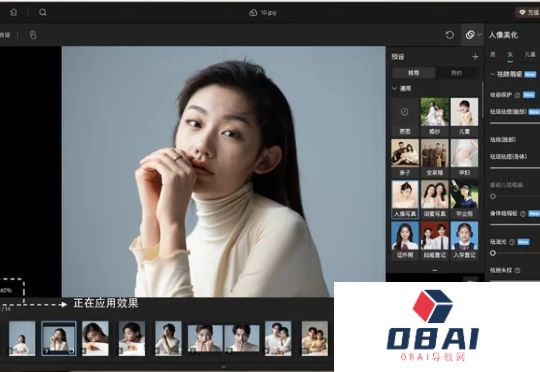Select the 原图 original preset
Screen dimensions: 540x372
point(405,116)
